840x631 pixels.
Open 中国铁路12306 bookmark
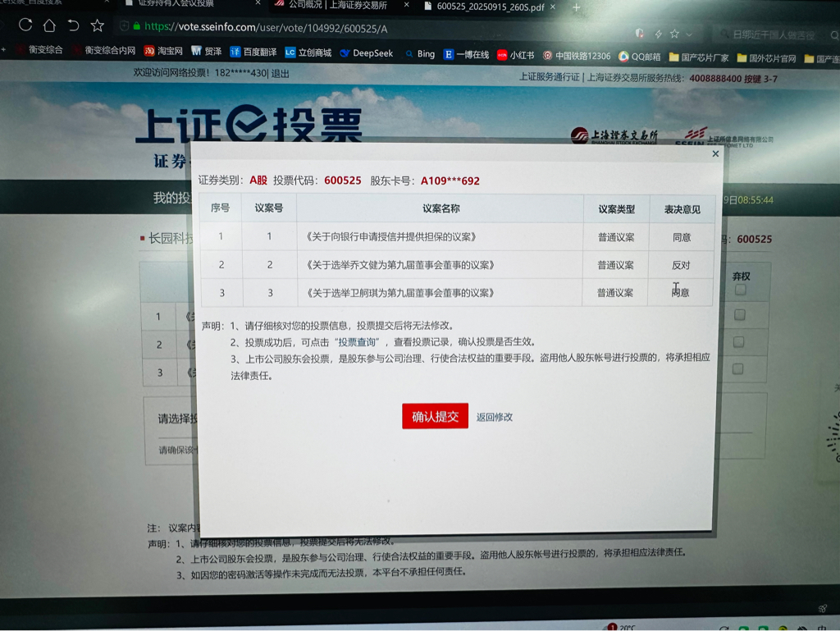pyautogui.click(x=577, y=56)
